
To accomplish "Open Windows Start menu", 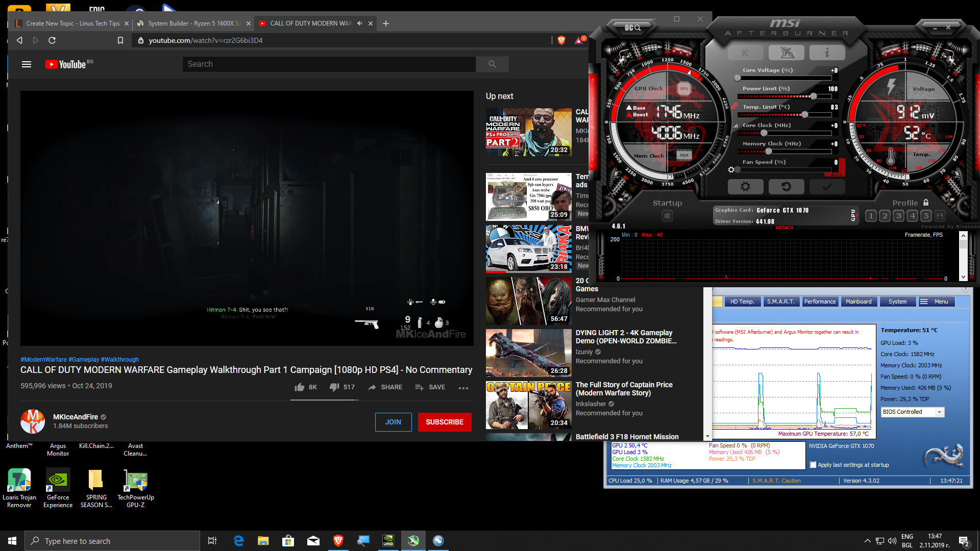I will pyautogui.click(x=12, y=541).
